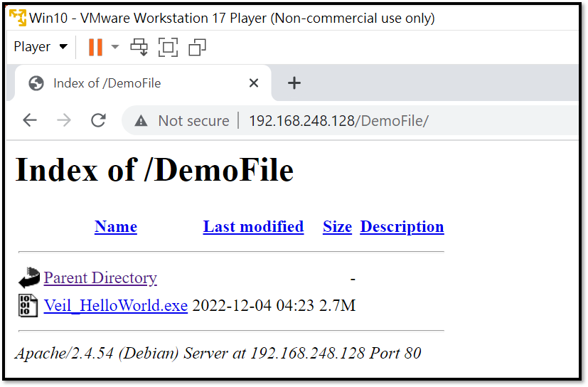Click the browser forward arrow
The width and height of the screenshot is (588, 387).
point(64,120)
